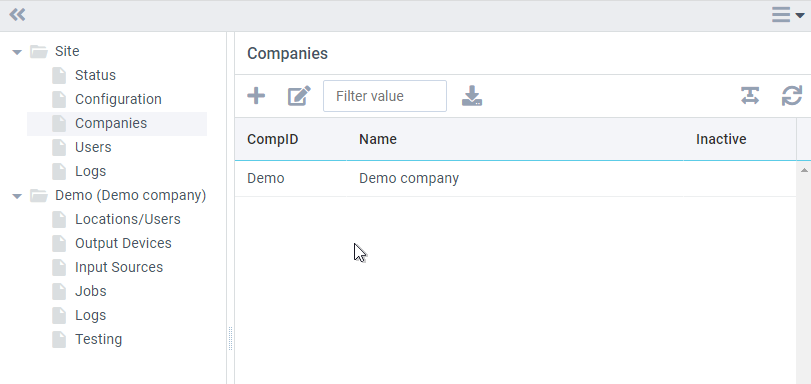Click the auto-fit column width icon

coord(750,96)
